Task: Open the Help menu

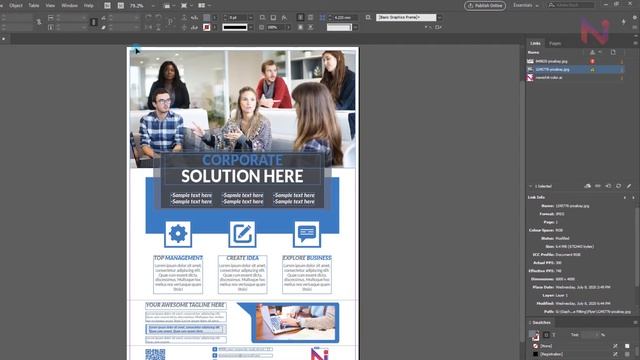Action: [x=89, y=6]
